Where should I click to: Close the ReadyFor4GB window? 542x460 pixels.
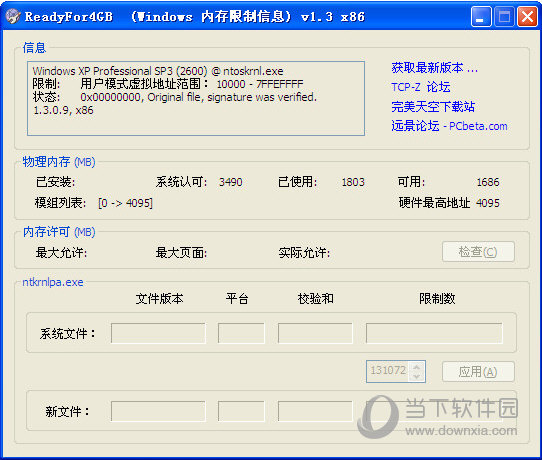pyautogui.click(x=527, y=16)
